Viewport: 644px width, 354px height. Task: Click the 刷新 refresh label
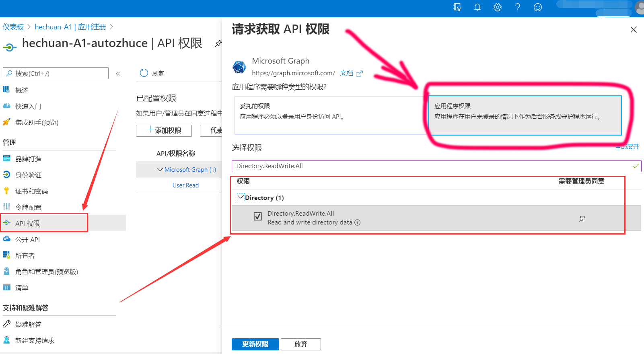[158, 73]
